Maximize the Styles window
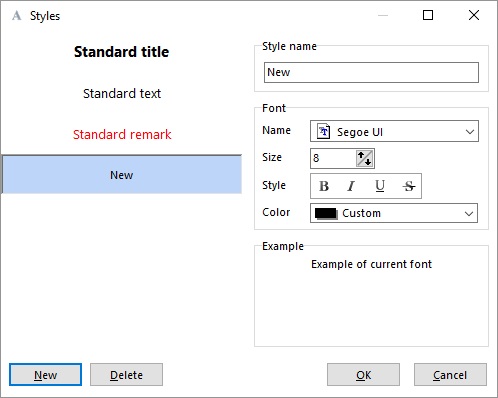The width and height of the screenshot is (498, 398). coord(428,15)
